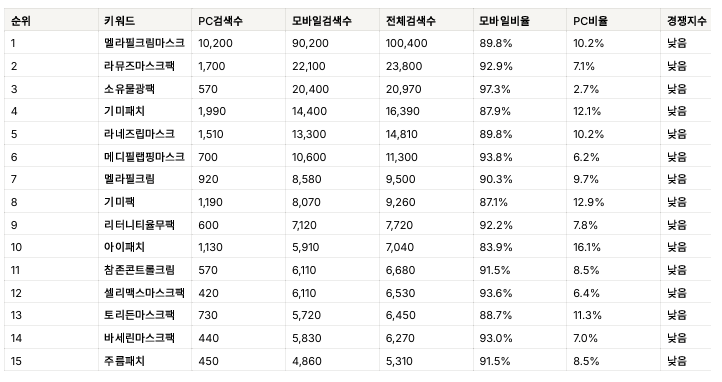This screenshot has width=722, height=382.
Task: Click the 순위 column header
Action: pos(21,21)
